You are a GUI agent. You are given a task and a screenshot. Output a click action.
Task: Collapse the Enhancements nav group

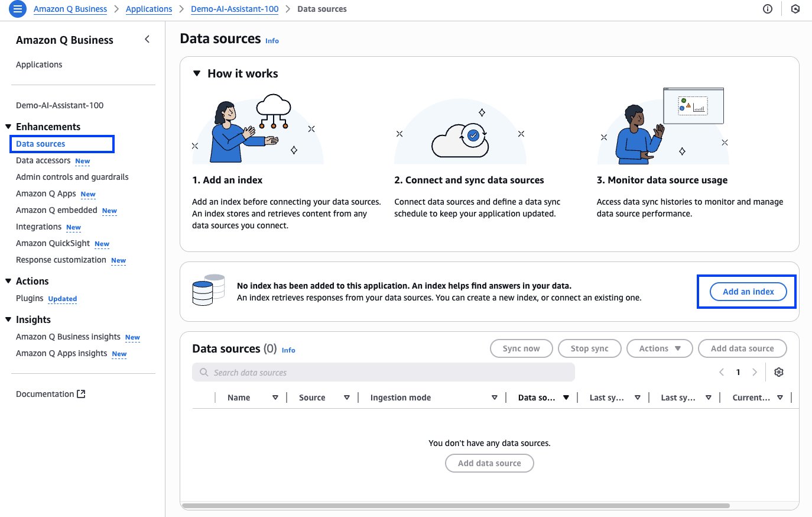(x=8, y=127)
